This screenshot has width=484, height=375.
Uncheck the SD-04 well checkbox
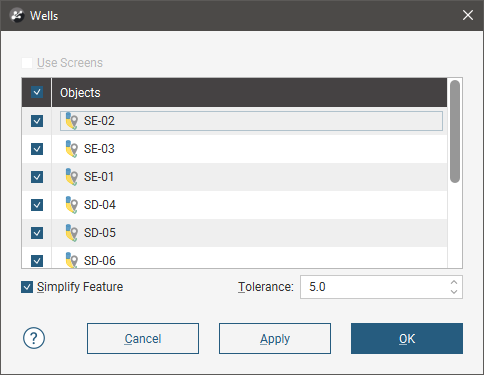[37, 205]
